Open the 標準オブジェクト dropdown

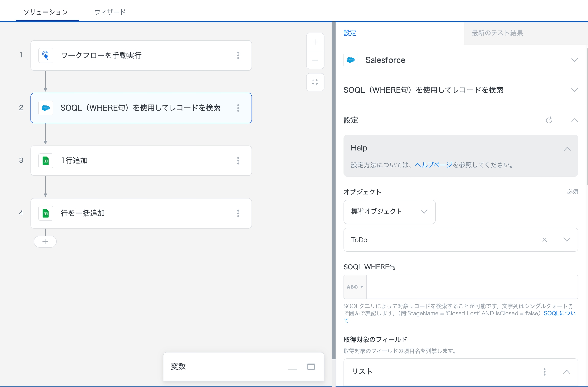[389, 212]
